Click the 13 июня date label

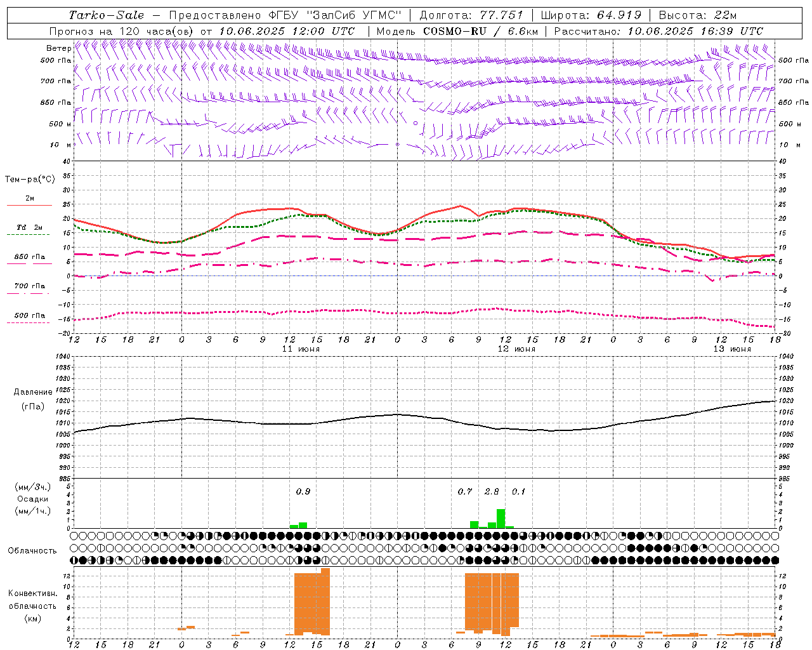tap(732, 349)
